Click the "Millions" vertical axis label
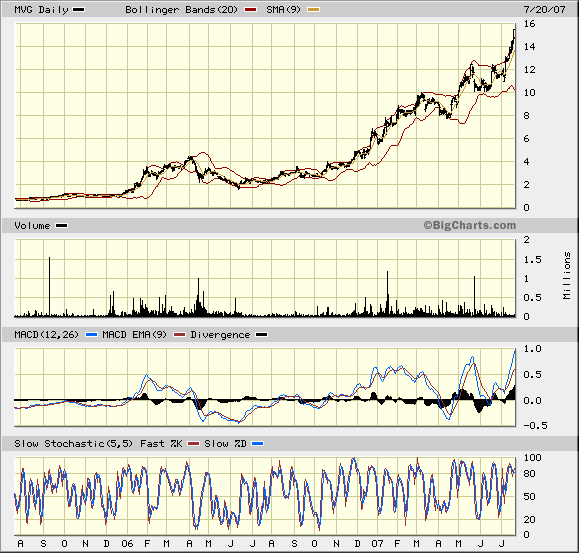 567,276
